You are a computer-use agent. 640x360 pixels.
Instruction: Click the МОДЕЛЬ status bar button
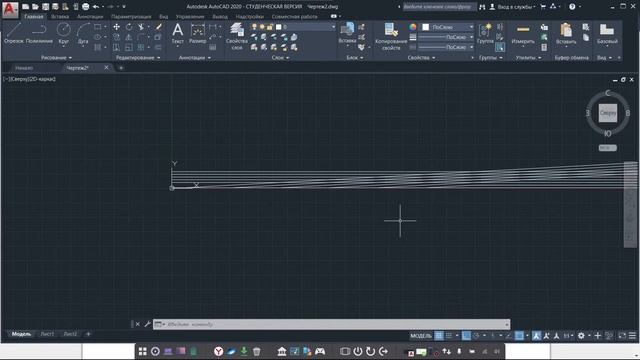[421, 336]
